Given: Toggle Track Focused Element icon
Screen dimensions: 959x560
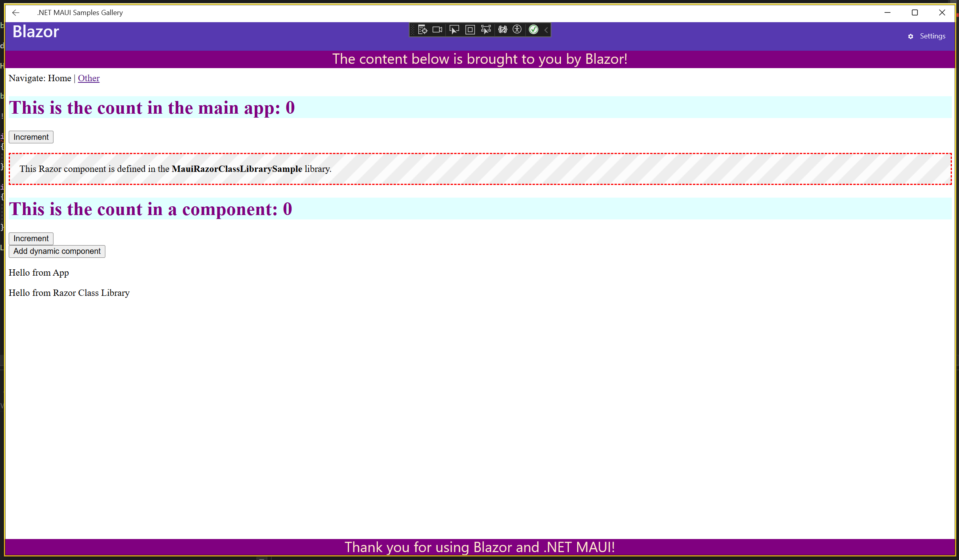Looking at the screenshot, I should [486, 30].
